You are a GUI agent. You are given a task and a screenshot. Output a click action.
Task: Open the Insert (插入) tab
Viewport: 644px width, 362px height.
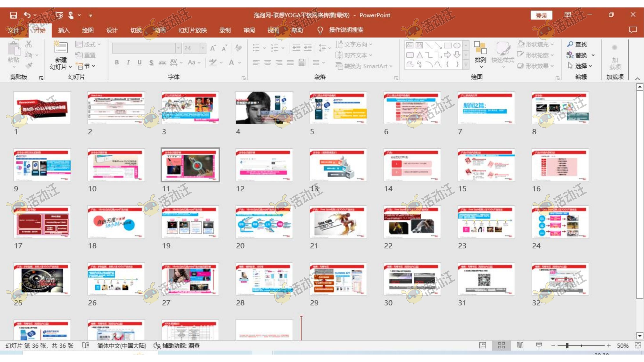coord(64,30)
